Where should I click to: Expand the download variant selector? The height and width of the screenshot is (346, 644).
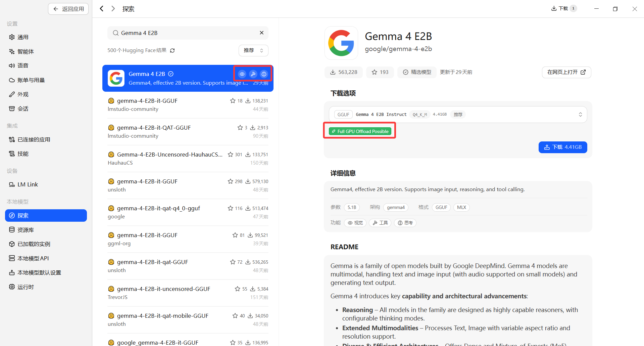458,115
